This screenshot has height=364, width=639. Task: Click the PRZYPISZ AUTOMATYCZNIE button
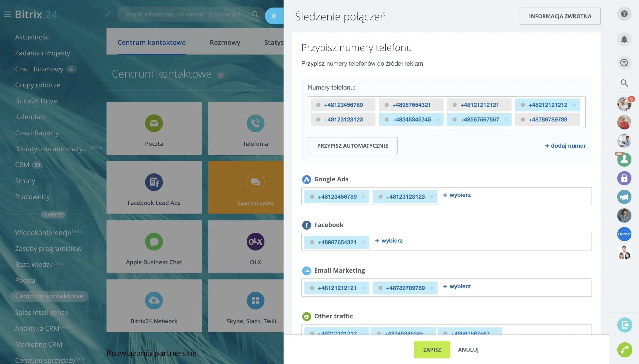(x=352, y=146)
